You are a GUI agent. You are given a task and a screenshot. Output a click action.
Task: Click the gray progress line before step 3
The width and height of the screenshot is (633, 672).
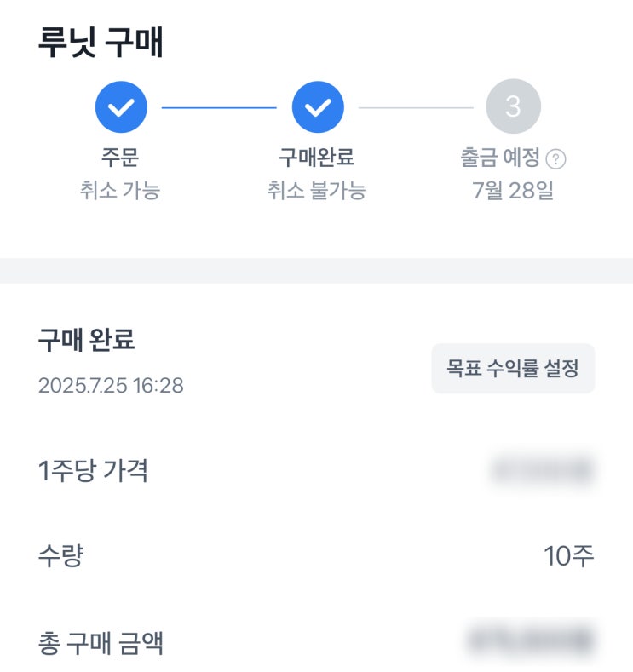pyautogui.click(x=416, y=107)
